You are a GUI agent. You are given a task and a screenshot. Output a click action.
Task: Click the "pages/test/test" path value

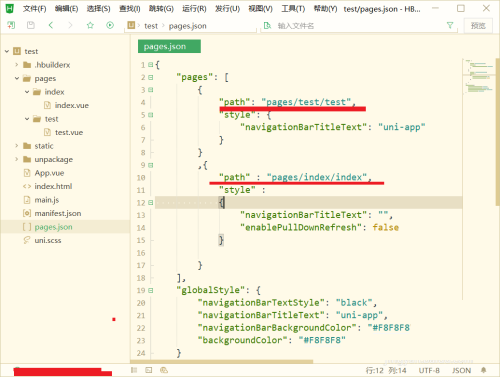pos(306,102)
